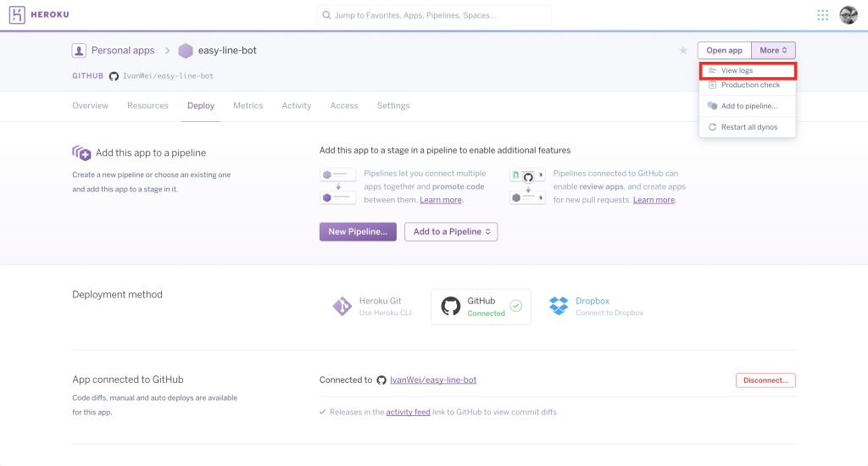Click the View logs menu icon
The width and height of the screenshot is (868, 466).
[712, 70]
